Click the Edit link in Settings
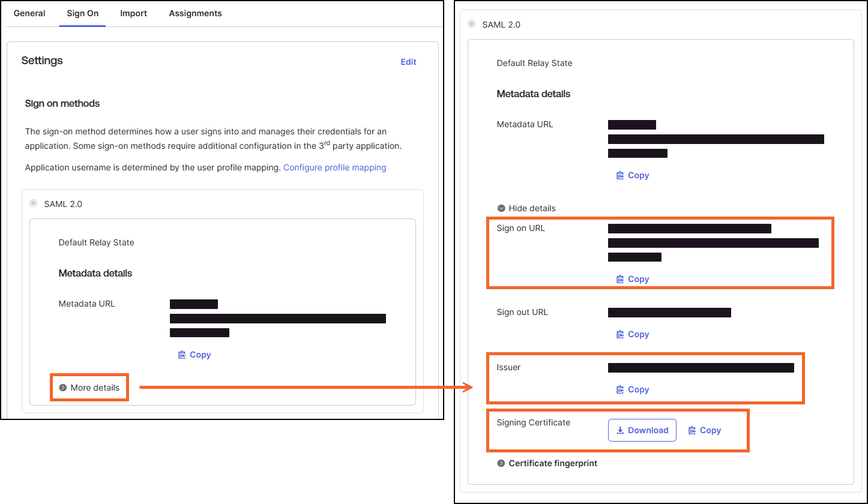 (x=408, y=62)
